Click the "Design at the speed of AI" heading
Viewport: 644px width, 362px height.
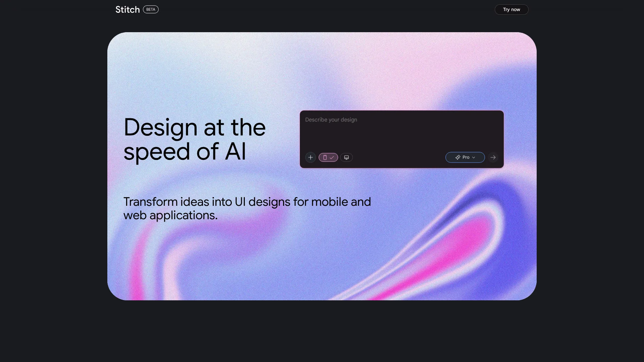(x=195, y=139)
